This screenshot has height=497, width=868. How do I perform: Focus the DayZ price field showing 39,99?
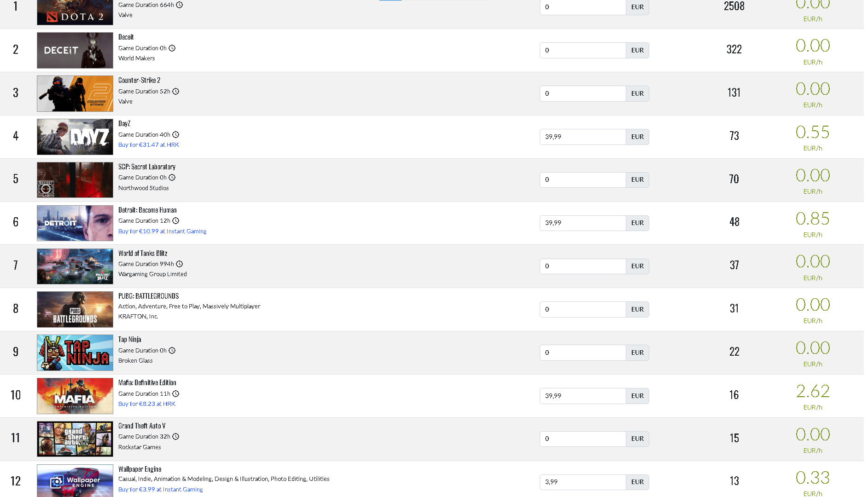click(583, 137)
